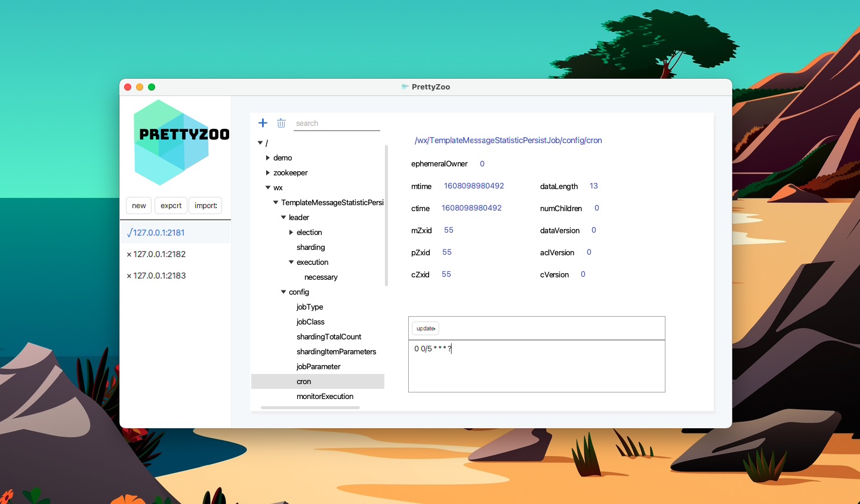Add a new znode with the plus icon

[x=263, y=123]
